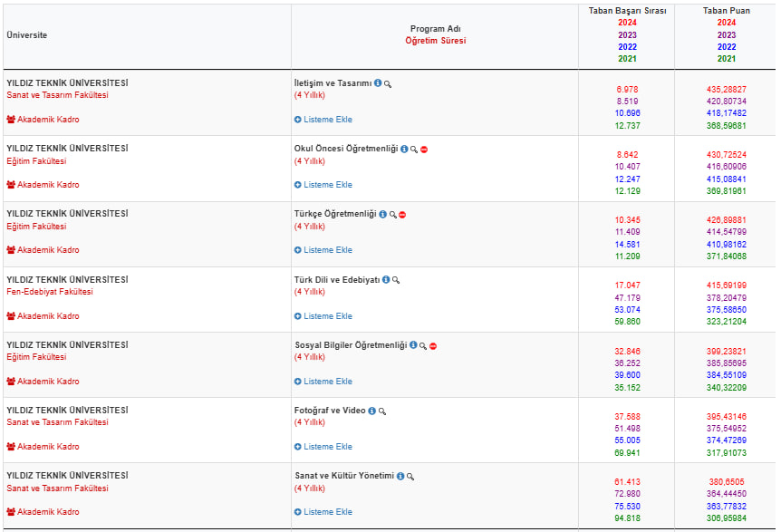This screenshot has width=781, height=532.
Task: Click magnifier icon next to Okul Öncesi Öğretmenliği
Action: (413, 150)
